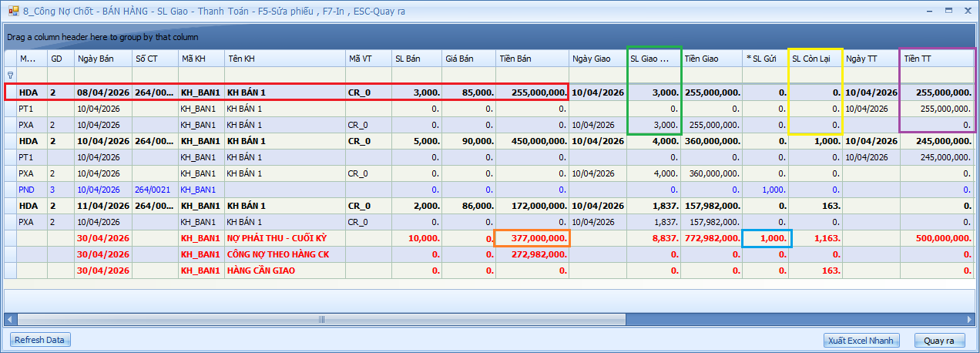Close the window with the X button
The width and height of the screenshot is (980, 353).
966,10
